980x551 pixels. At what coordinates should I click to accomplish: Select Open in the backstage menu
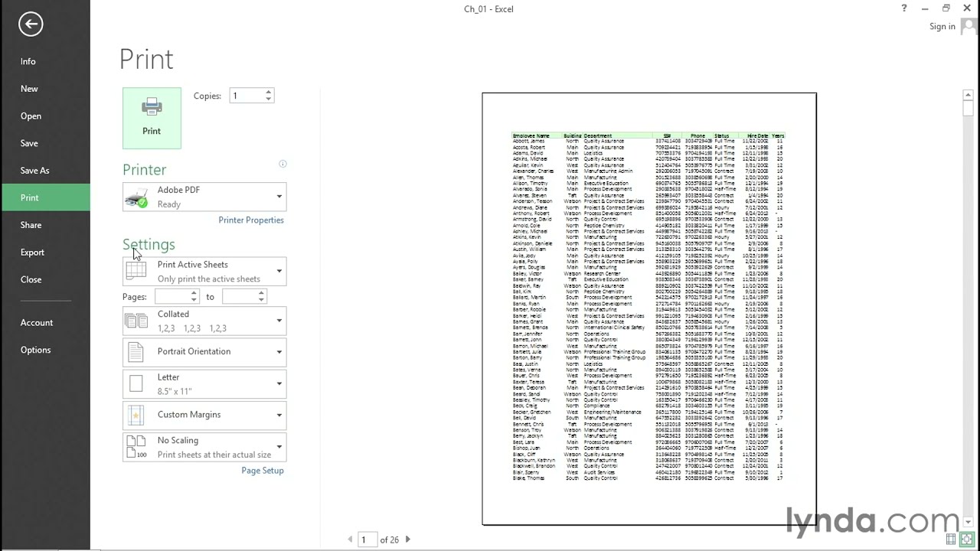45,116
